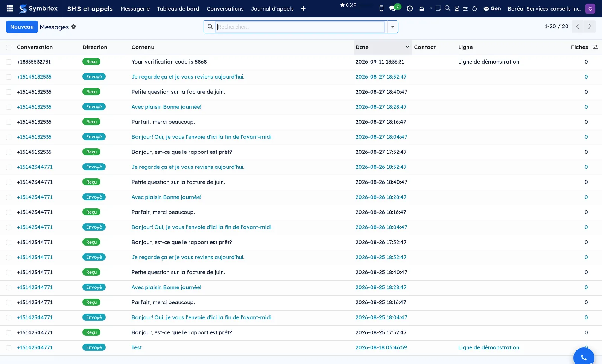Image resolution: width=602 pixels, height=364 pixels.
Task: Check the row dated 2026-08-27 18:28:47
Action: click(x=9, y=107)
